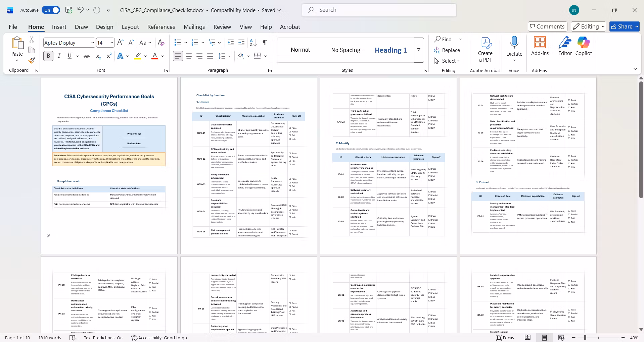Expand the Styles gallery

pos(419,50)
